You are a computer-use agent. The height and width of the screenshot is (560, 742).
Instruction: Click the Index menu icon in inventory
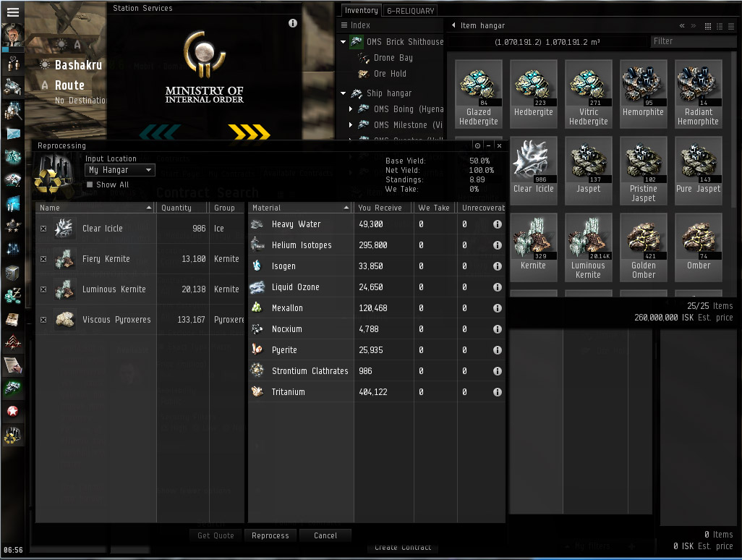[344, 25]
